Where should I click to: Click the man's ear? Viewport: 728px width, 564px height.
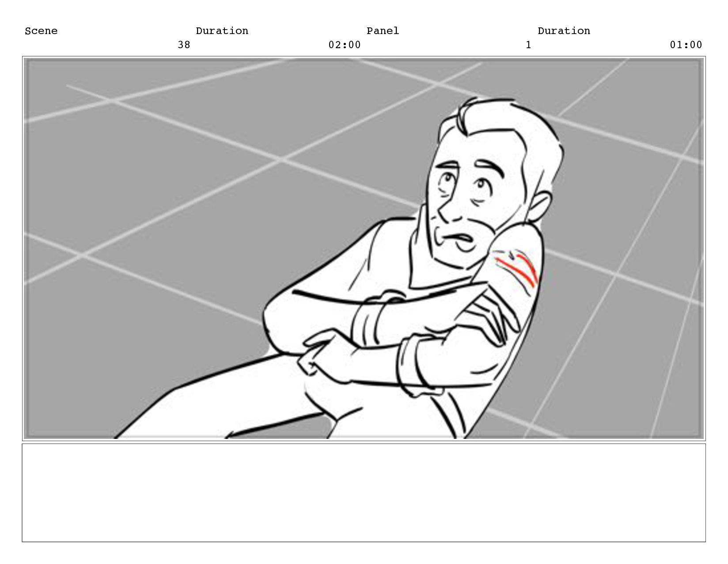(539, 209)
